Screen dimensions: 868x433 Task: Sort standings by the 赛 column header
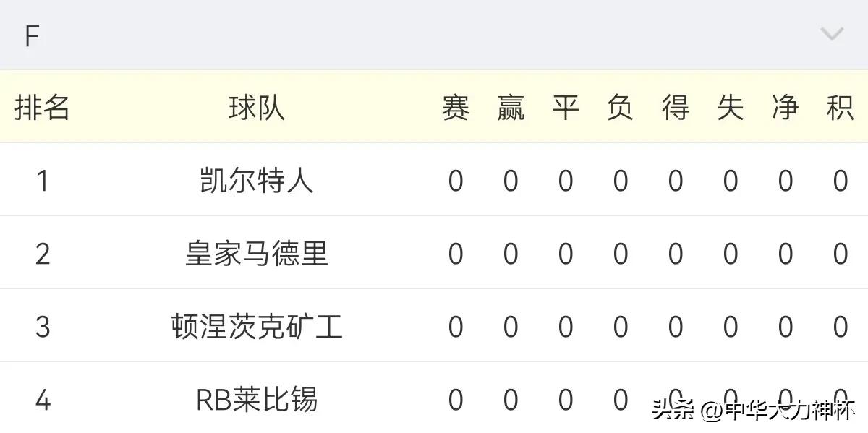(456, 106)
